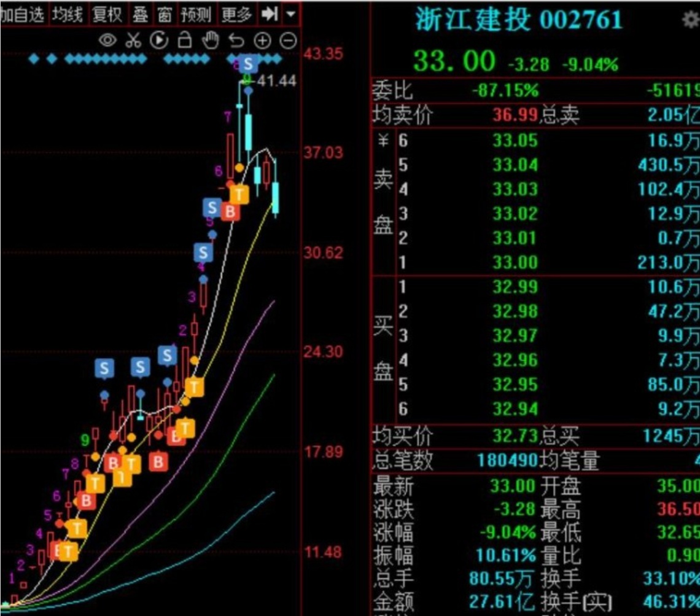Select buy level 6 price 32.94
The width and height of the screenshot is (700, 616).
[x=515, y=409]
